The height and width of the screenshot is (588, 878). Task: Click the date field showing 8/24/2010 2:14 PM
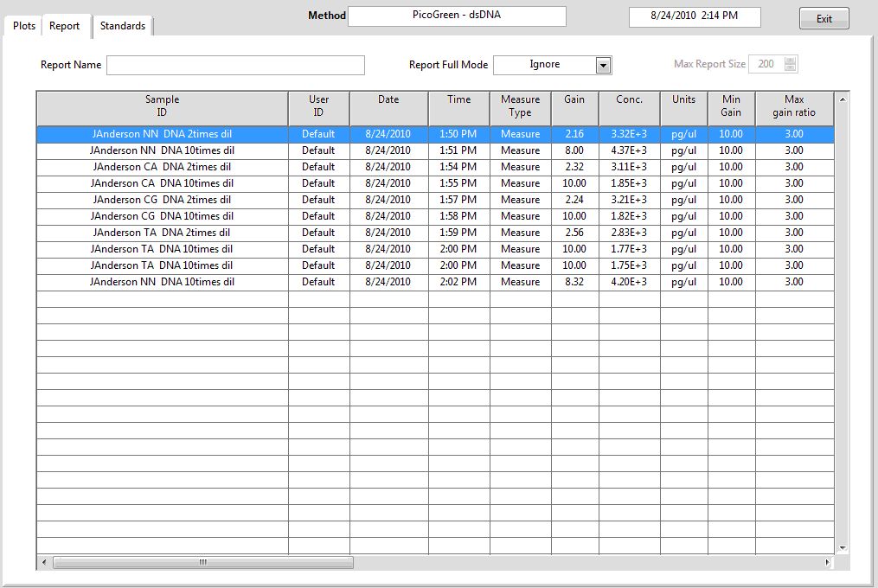click(695, 16)
